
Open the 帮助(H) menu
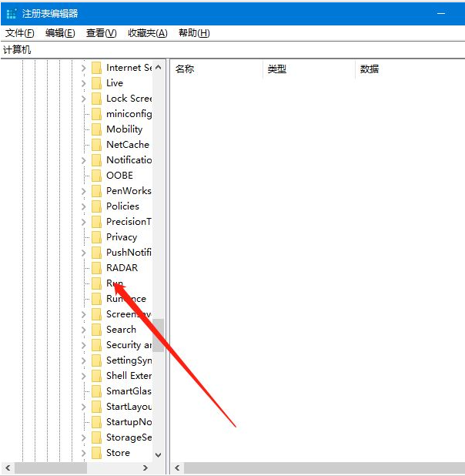click(x=194, y=33)
